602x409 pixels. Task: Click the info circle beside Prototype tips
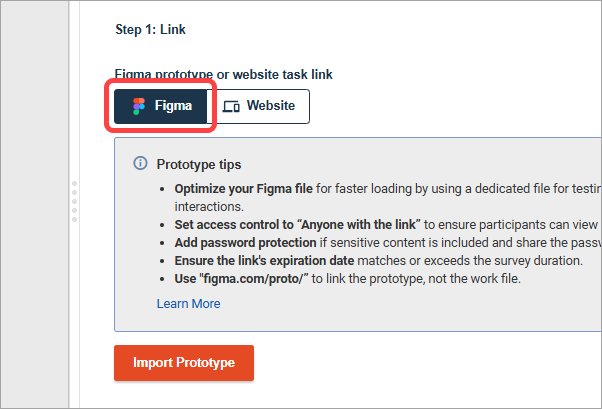pyautogui.click(x=140, y=163)
